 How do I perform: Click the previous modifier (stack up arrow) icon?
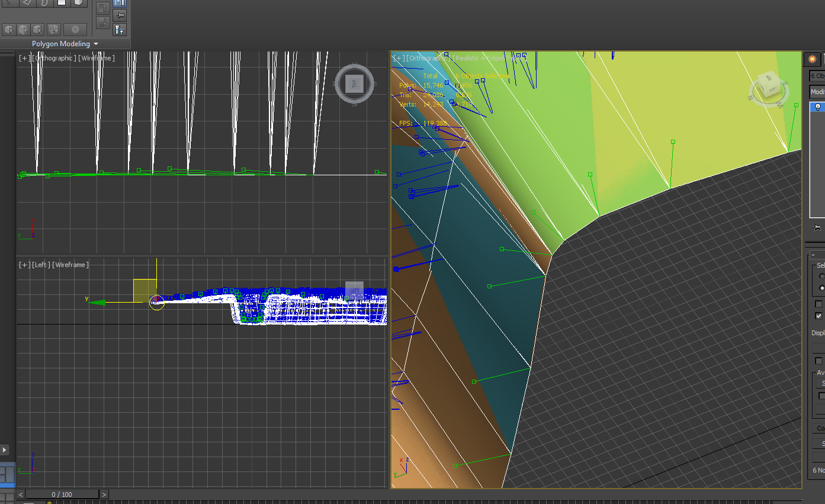[103, 8]
